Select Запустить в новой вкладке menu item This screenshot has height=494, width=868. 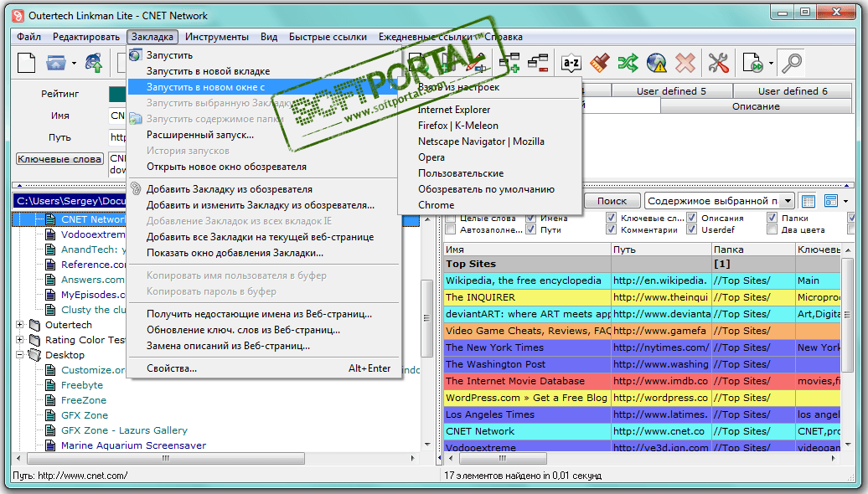(x=208, y=71)
